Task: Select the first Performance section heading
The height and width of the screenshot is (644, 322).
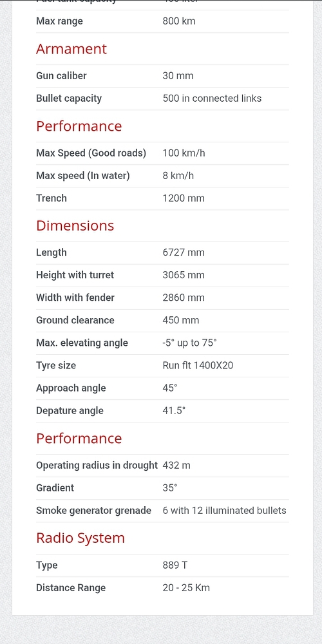Action: coord(79,126)
